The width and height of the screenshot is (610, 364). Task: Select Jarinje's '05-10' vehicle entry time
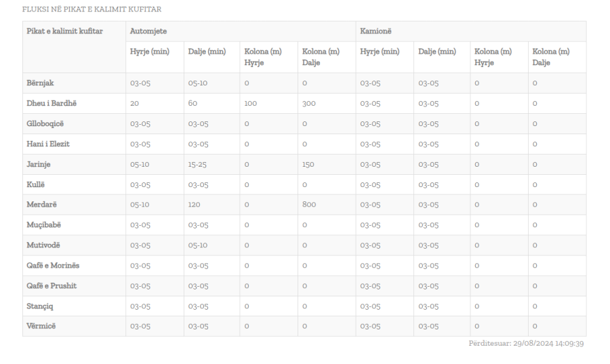tap(140, 165)
